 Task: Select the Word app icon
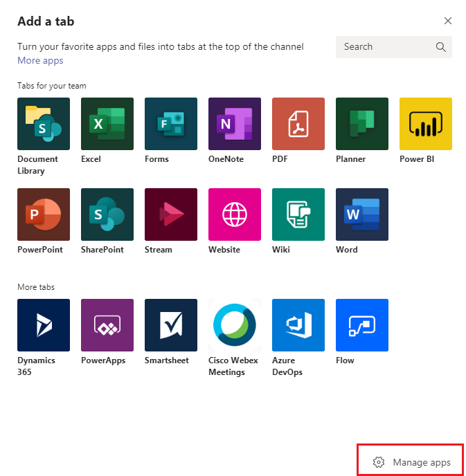tap(362, 214)
